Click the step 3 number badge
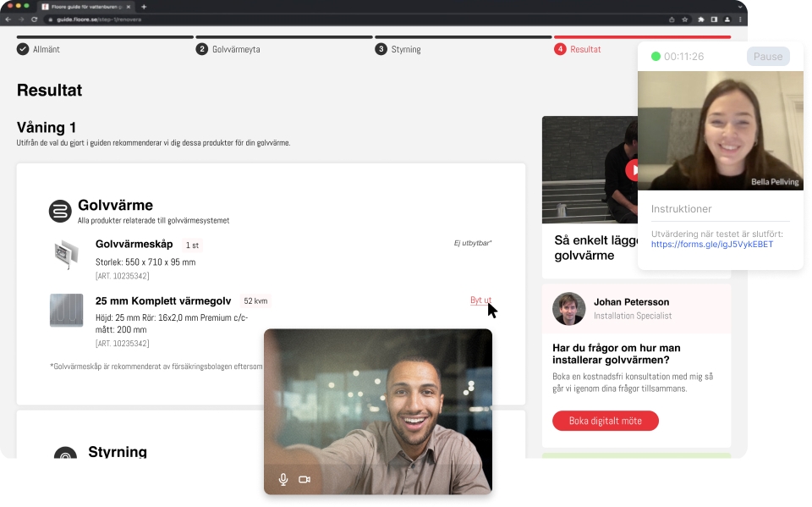This screenshot has width=812, height=507. (381, 49)
